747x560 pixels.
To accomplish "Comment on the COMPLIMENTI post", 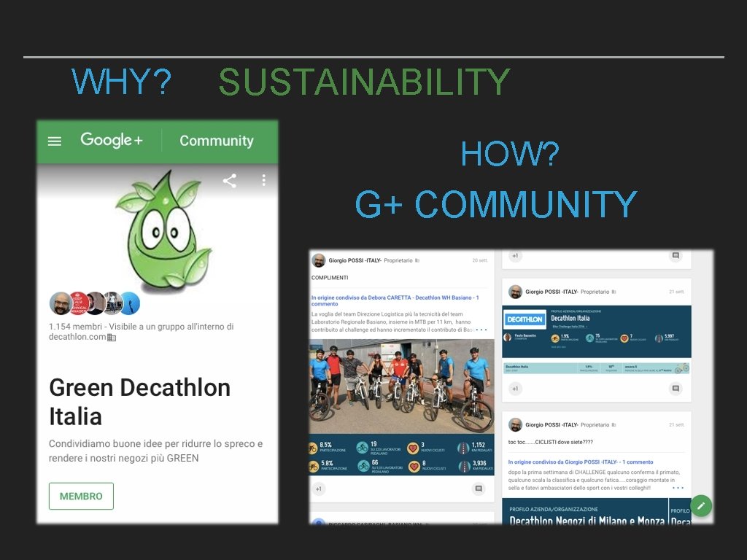I will [x=479, y=489].
